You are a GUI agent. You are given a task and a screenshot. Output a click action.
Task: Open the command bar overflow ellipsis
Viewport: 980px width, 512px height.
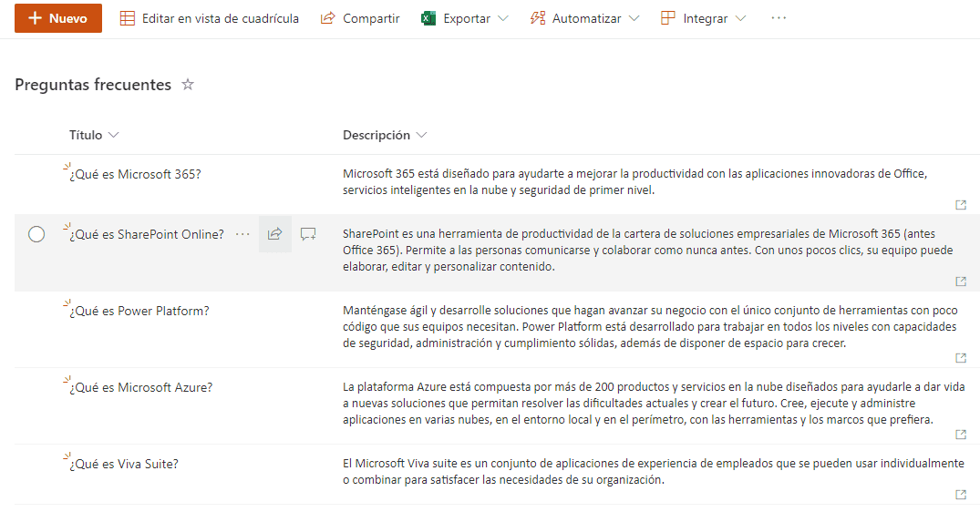tap(779, 18)
